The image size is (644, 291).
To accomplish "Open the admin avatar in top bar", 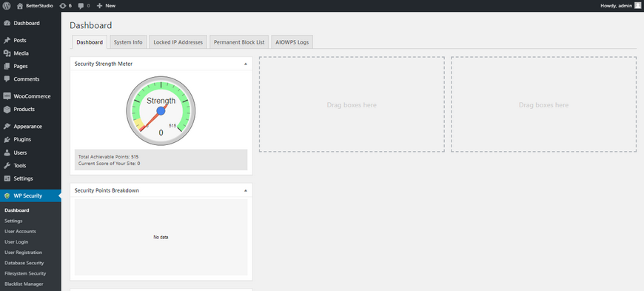I will tap(637, 5).
